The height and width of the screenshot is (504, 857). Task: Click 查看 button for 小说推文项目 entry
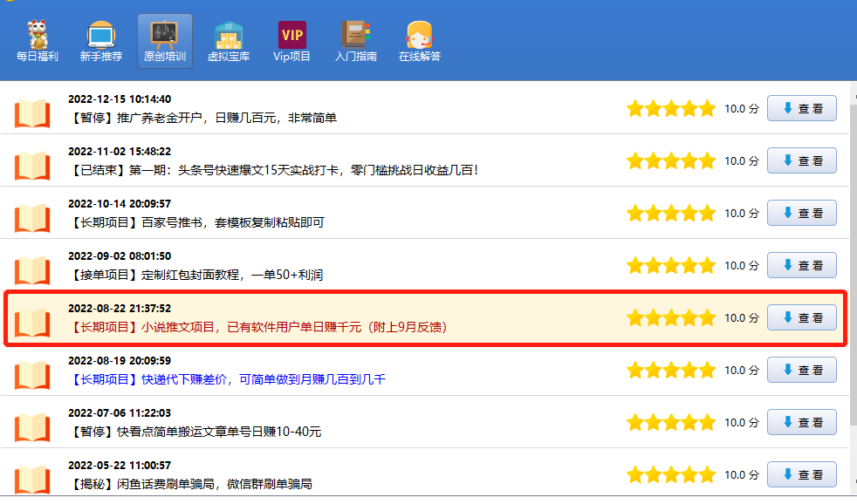click(x=802, y=317)
